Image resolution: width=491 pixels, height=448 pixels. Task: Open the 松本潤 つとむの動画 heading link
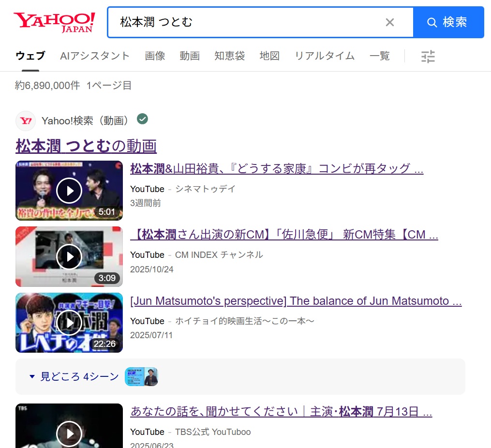(86, 146)
